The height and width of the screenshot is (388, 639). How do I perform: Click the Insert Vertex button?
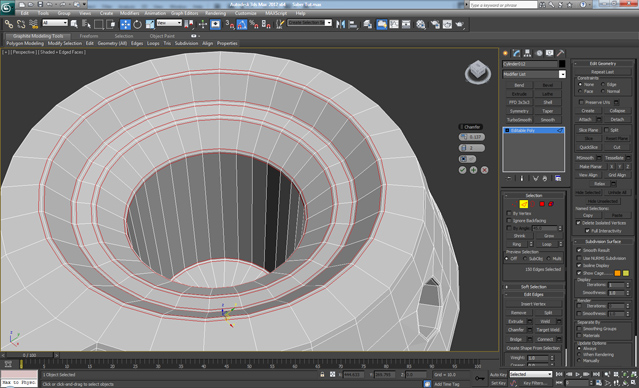533,304
